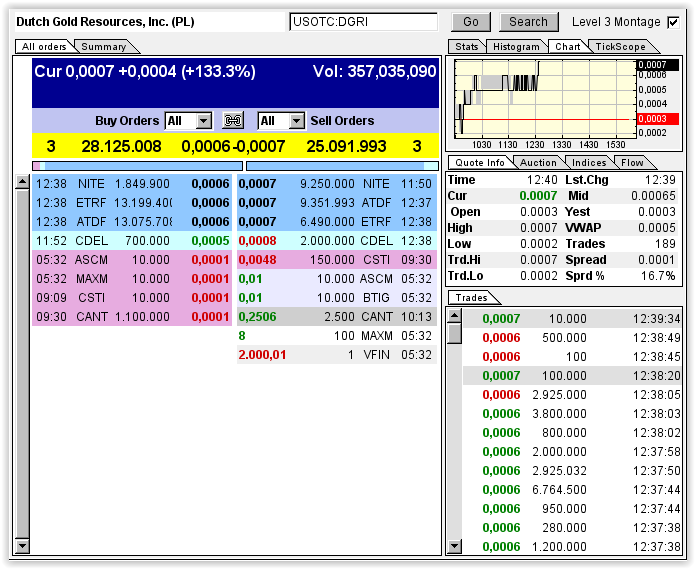695x569 pixels.
Task: Select MAXM sell order at 8
Action: click(x=337, y=336)
